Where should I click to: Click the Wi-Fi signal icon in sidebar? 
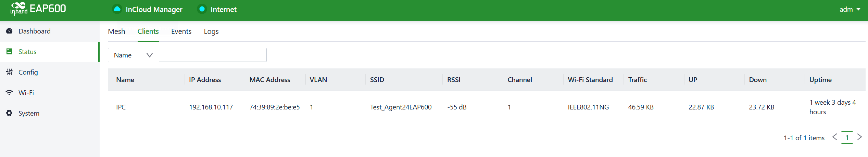(9, 93)
